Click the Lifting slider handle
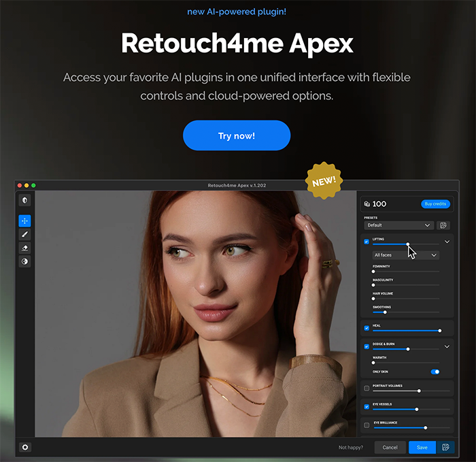476x462 pixels. (408, 244)
